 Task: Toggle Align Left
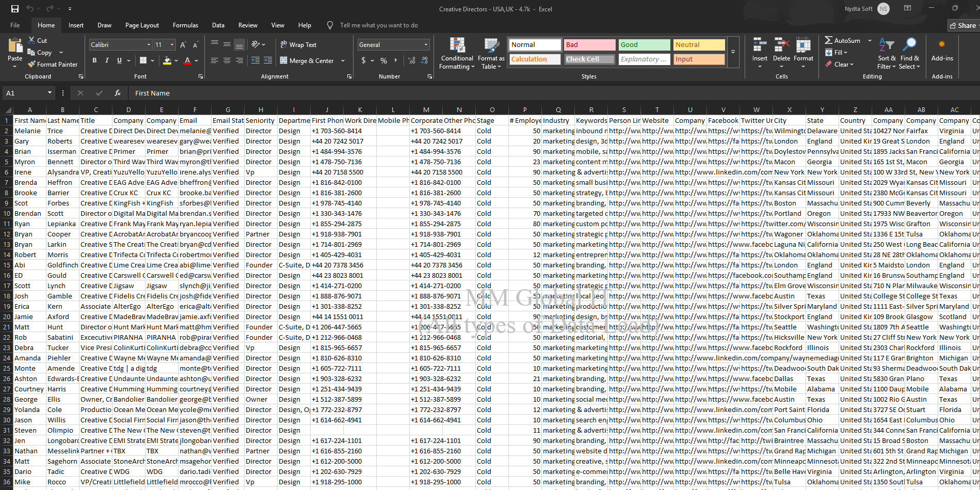click(215, 60)
